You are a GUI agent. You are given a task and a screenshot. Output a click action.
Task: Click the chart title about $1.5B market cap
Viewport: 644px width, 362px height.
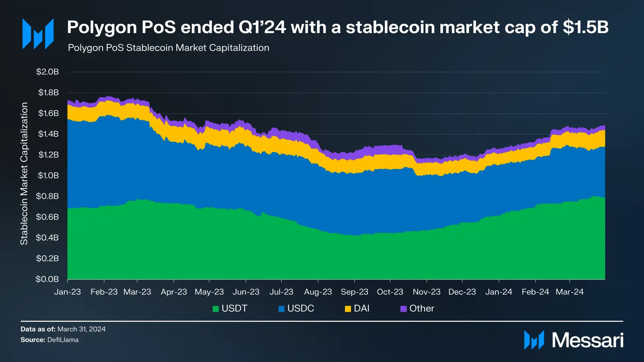tap(338, 27)
